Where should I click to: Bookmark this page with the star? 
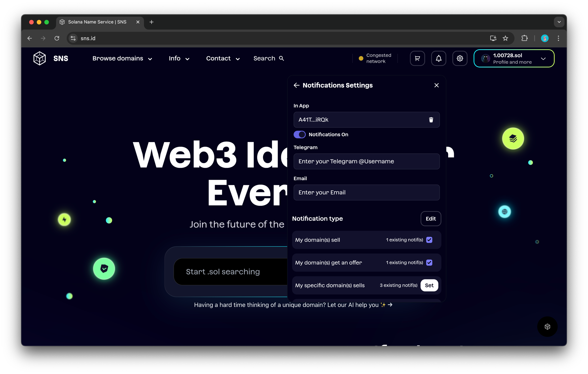[x=505, y=38]
